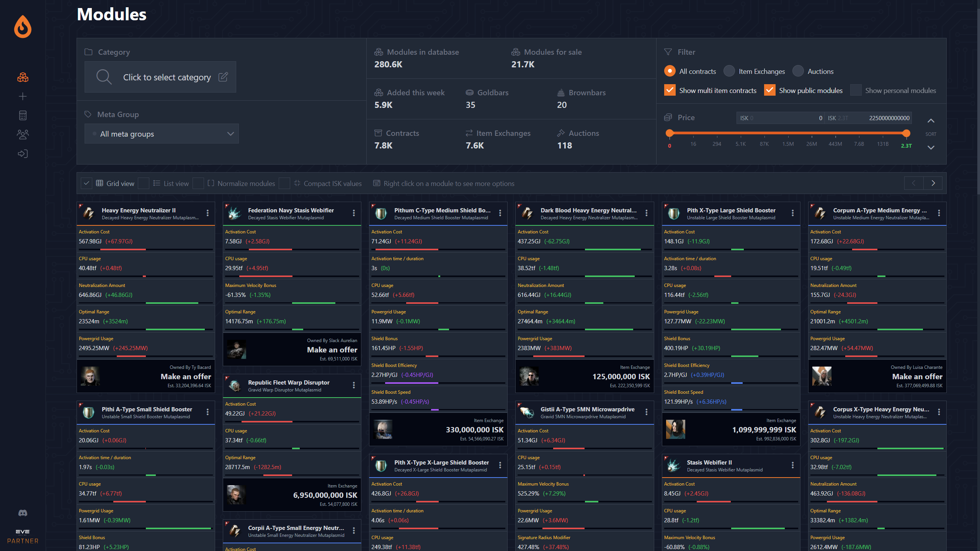This screenshot has width=980, height=551.
Task: Click the login arrow sidebar icon
Action: pyautogui.click(x=23, y=153)
